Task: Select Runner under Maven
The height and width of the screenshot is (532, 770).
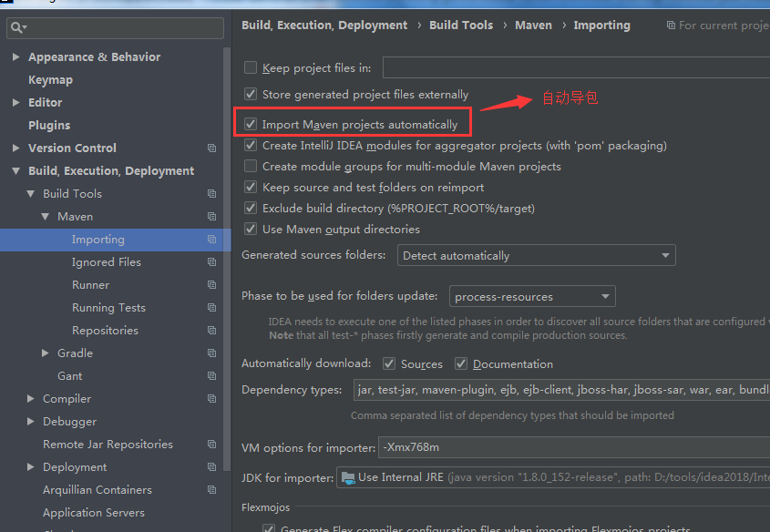Action: pyautogui.click(x=91, y=284)
